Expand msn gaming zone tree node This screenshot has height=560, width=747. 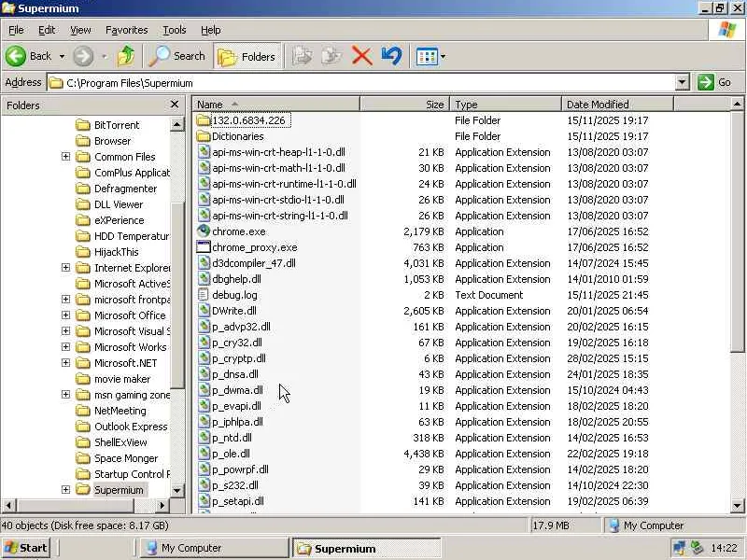point(65,395)
